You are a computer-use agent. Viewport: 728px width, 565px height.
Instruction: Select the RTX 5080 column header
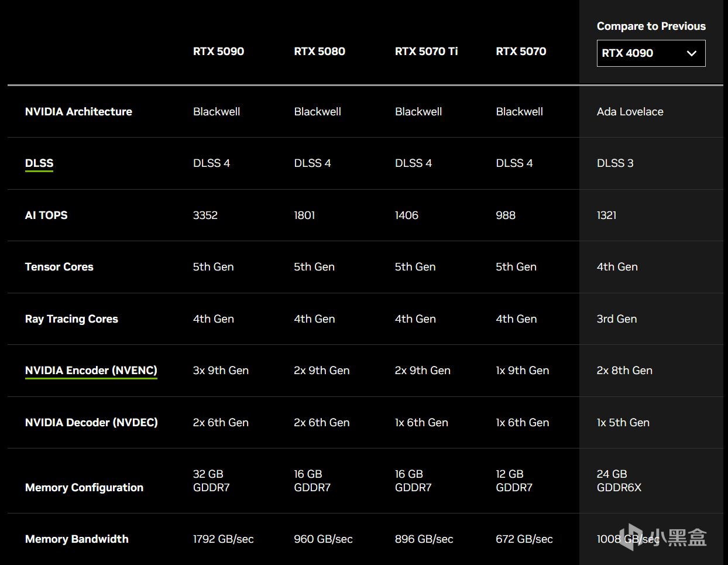320,52
